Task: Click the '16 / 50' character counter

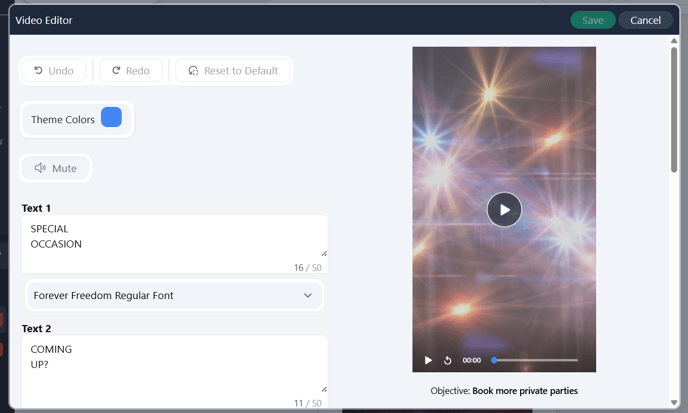Action: point(308,267)
